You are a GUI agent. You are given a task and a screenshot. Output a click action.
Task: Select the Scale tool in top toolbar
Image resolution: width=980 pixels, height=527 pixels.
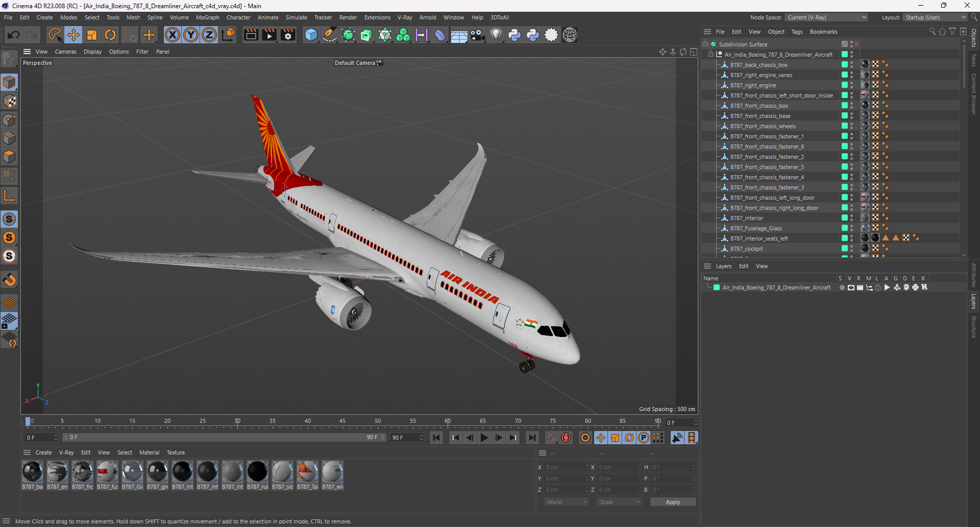tap(92, 35)
